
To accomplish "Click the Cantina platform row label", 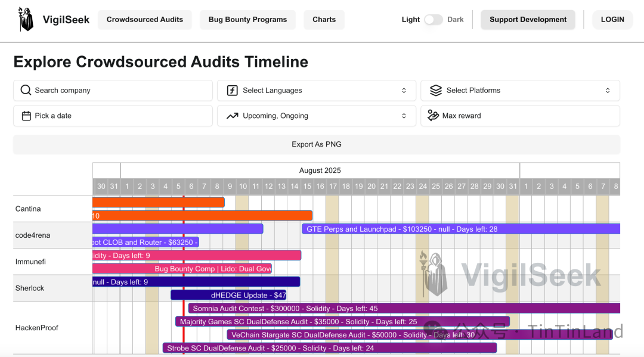I will pyautogui.click(x=28, y=209).
